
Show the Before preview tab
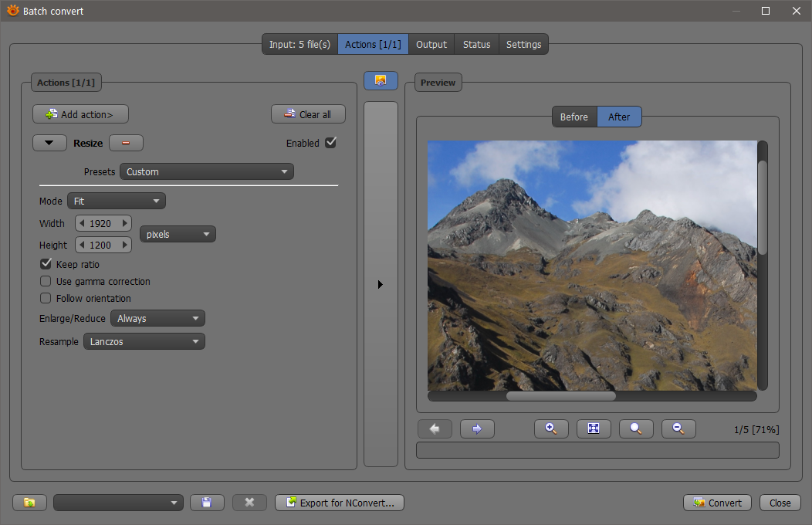573,117
